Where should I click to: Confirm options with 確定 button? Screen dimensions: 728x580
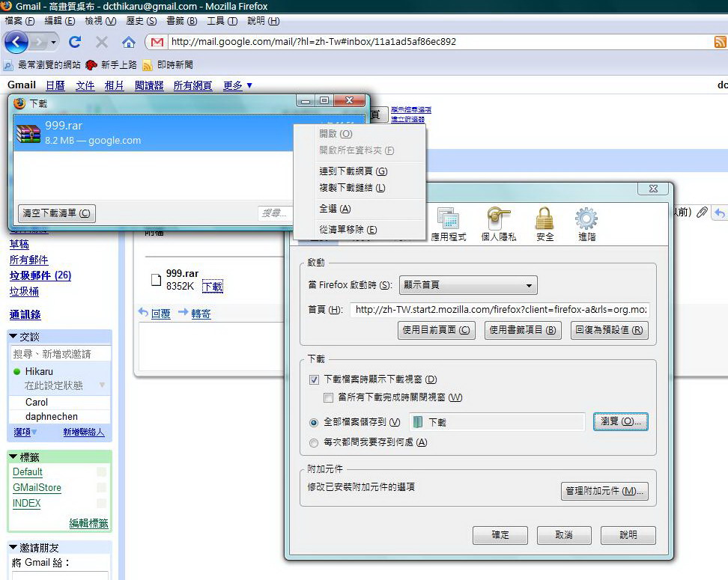click(x=500, y=535)
